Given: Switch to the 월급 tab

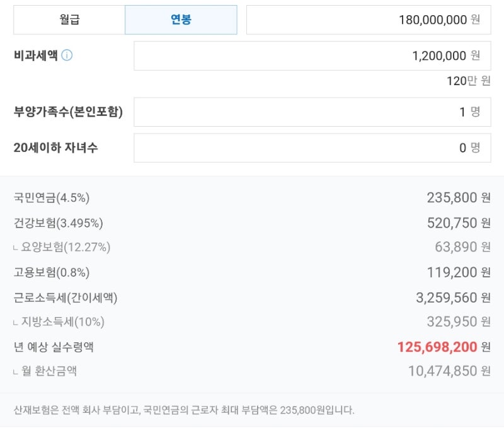Looking at the screenshot, I should [69, 20].
